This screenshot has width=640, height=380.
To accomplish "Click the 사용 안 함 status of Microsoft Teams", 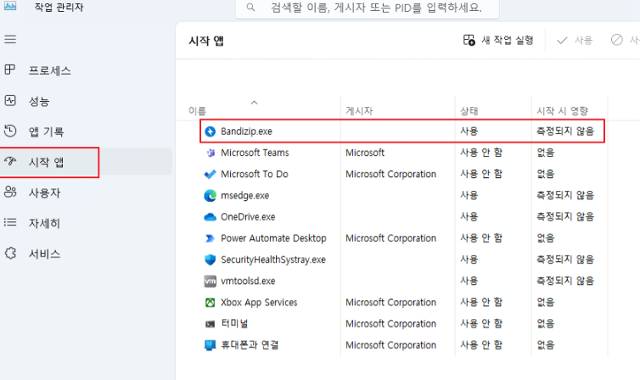I will click(481, 153).
